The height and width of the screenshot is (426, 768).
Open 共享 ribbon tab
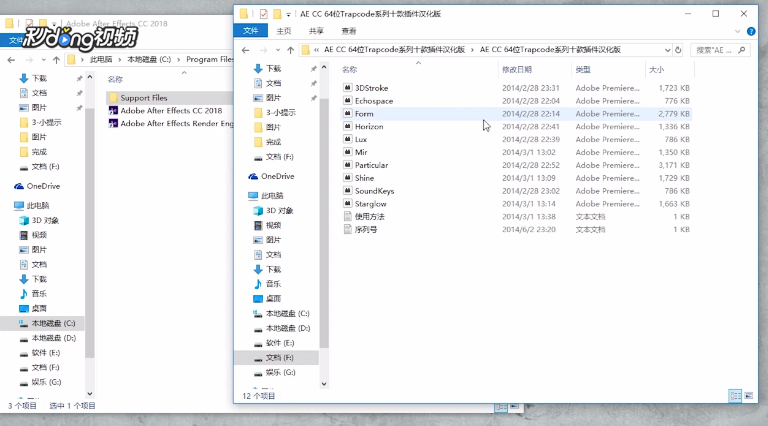(316, 31)
